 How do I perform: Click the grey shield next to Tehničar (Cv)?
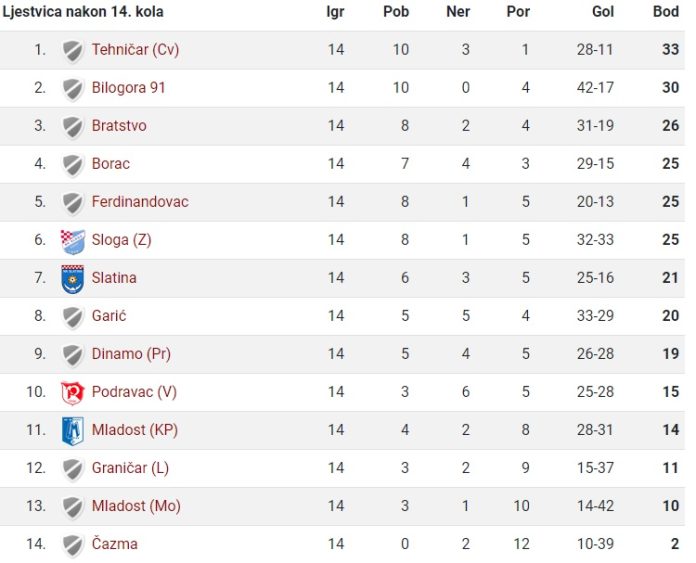coord(73,52)
